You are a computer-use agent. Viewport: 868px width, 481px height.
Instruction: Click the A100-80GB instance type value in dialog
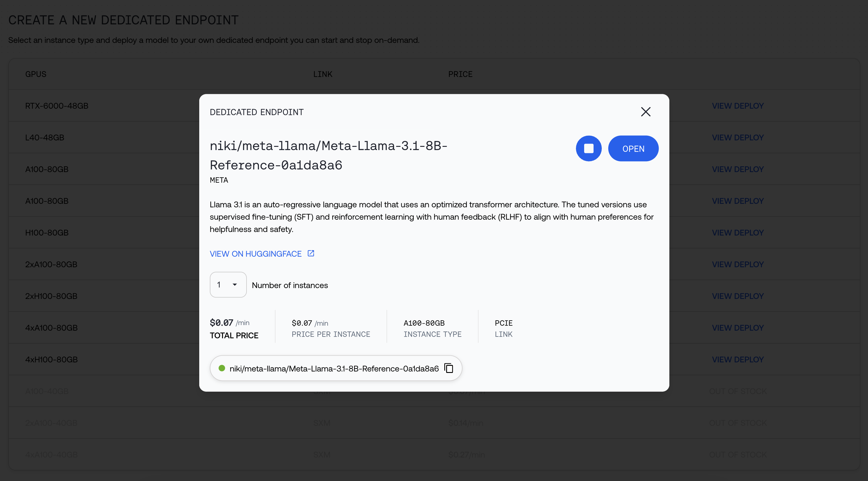[x=424, y=323]
